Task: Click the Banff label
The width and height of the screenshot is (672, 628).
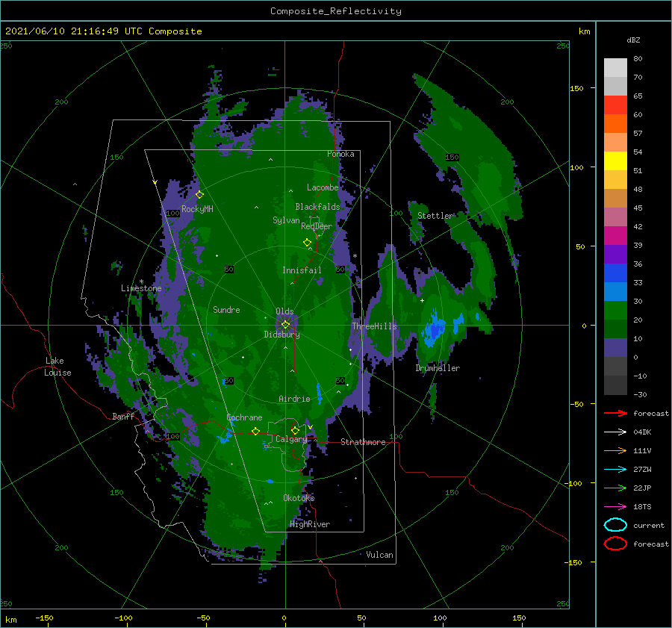Action: (123, 416)
